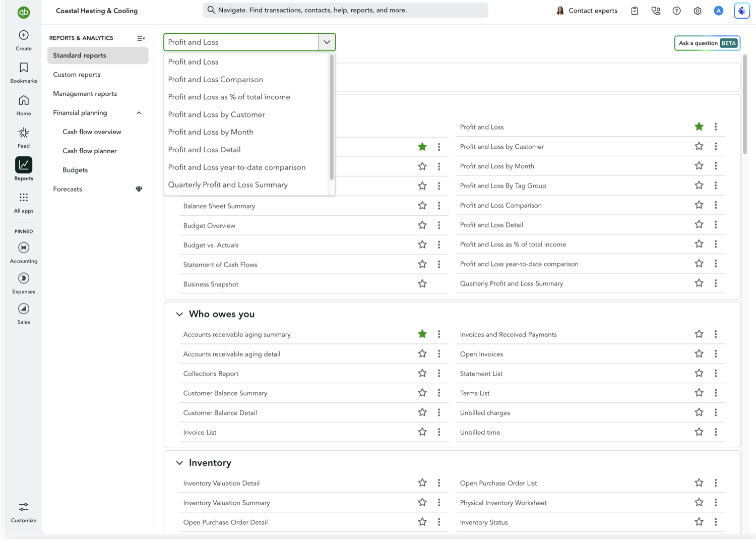This screenshot has width=756, height=540.
Task: Open more options for Terms List
Action: pos(716,393)
